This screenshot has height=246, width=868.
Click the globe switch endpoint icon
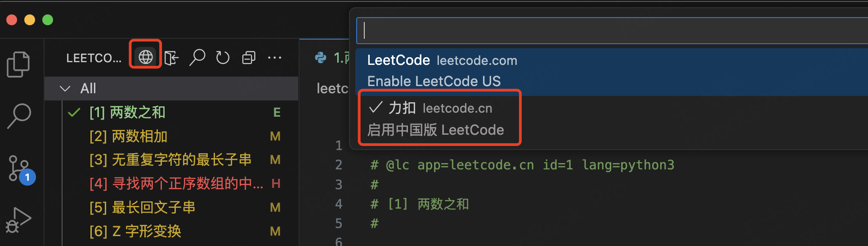[145, 57]
